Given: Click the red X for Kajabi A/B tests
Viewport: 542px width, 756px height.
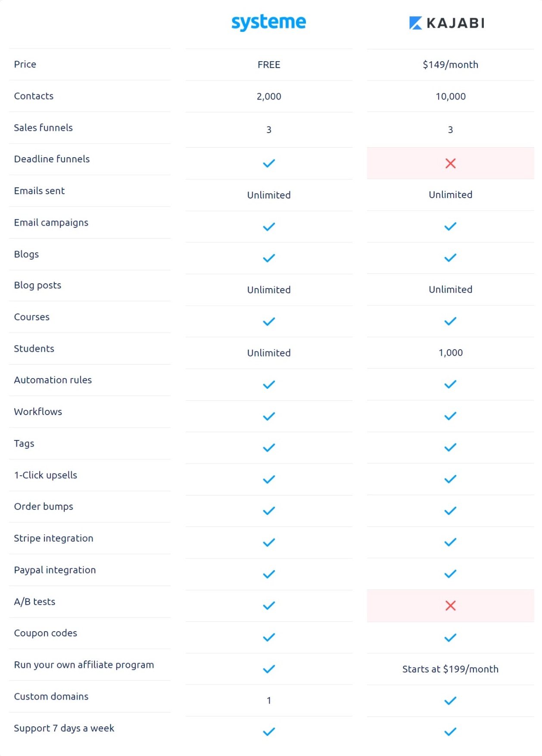Looking at the screenshot, I should 450,606.
